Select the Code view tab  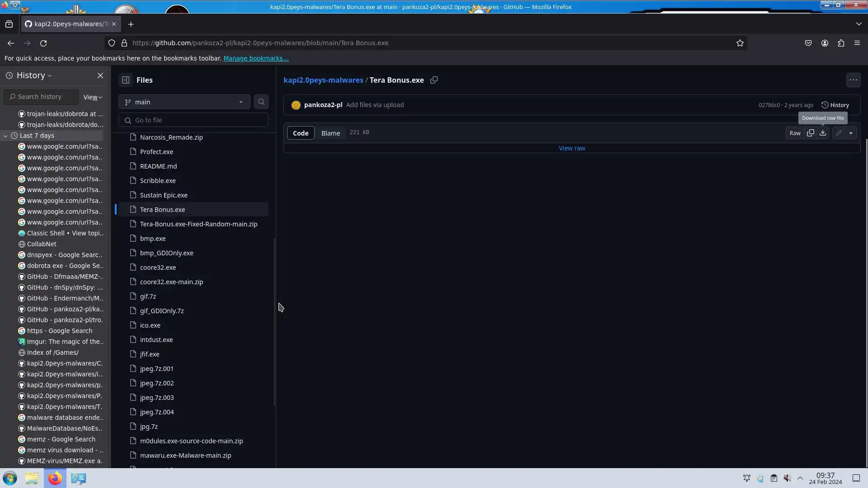[x=301, y=133]
